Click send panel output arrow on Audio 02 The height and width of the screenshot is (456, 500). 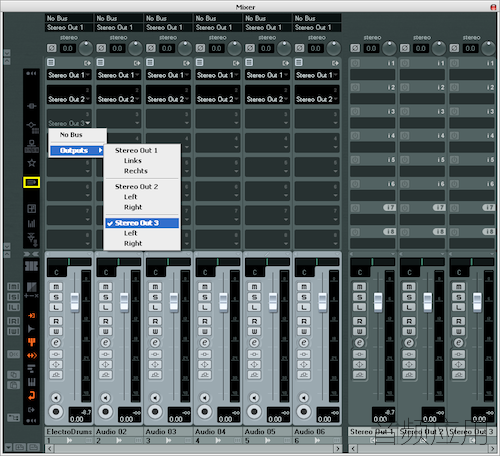(137, 63)
